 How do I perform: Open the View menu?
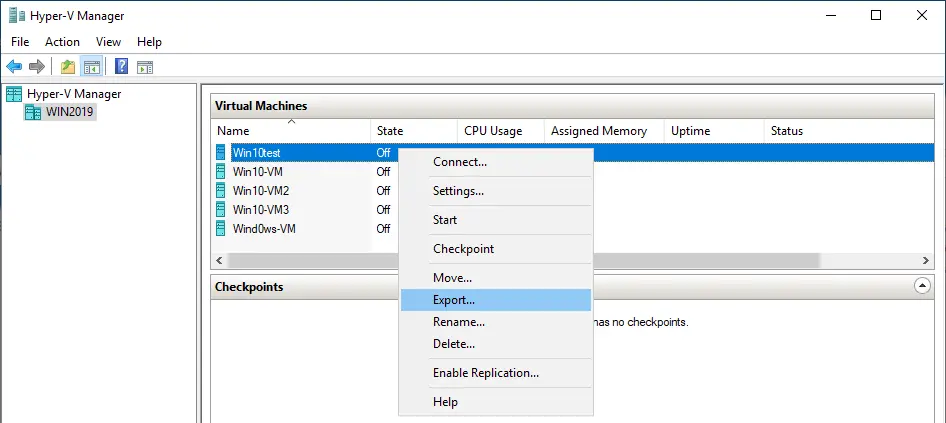(109, 42)
